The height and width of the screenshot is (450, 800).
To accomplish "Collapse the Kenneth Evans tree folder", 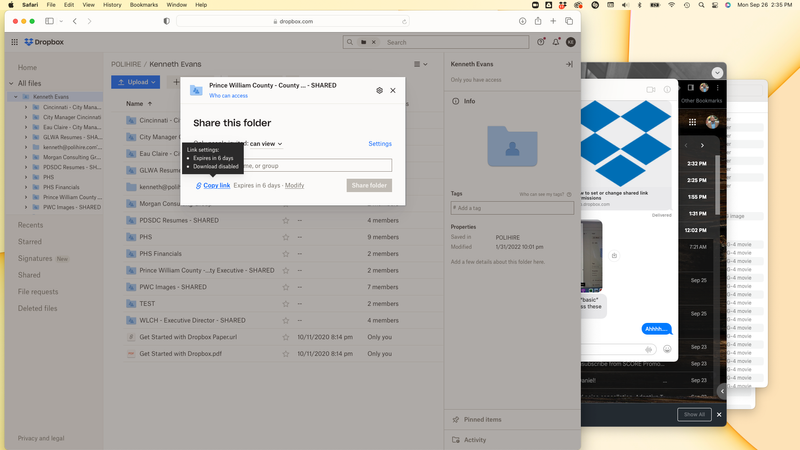I will (15, 97).
